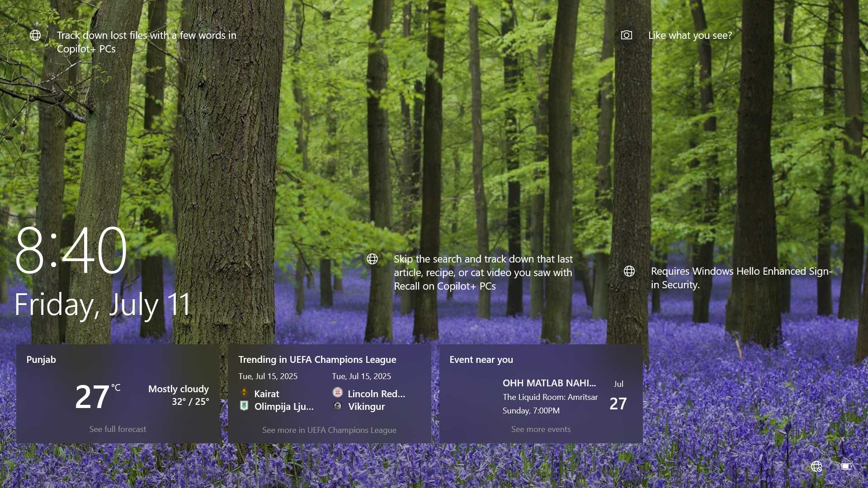868x488 pixels.
Task: Open Requires Windows Hello Enhanced Sign-in text
Action: (741, 278)
